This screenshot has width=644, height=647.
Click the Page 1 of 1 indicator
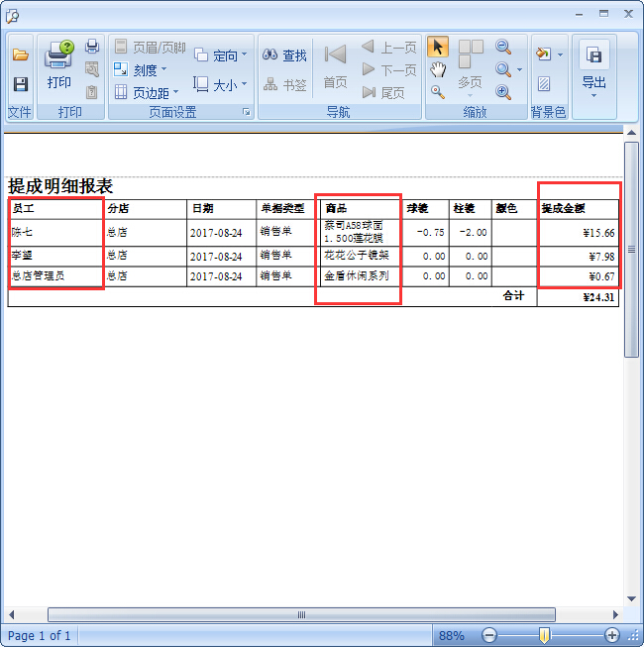click(x=40, y=635)
